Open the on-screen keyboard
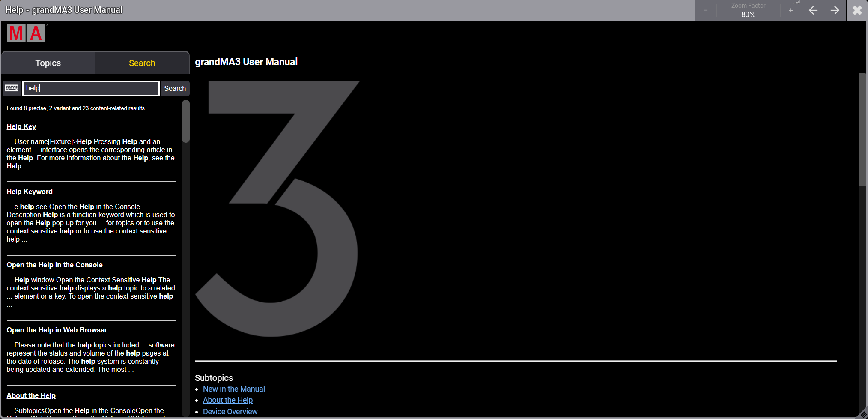 12,88
